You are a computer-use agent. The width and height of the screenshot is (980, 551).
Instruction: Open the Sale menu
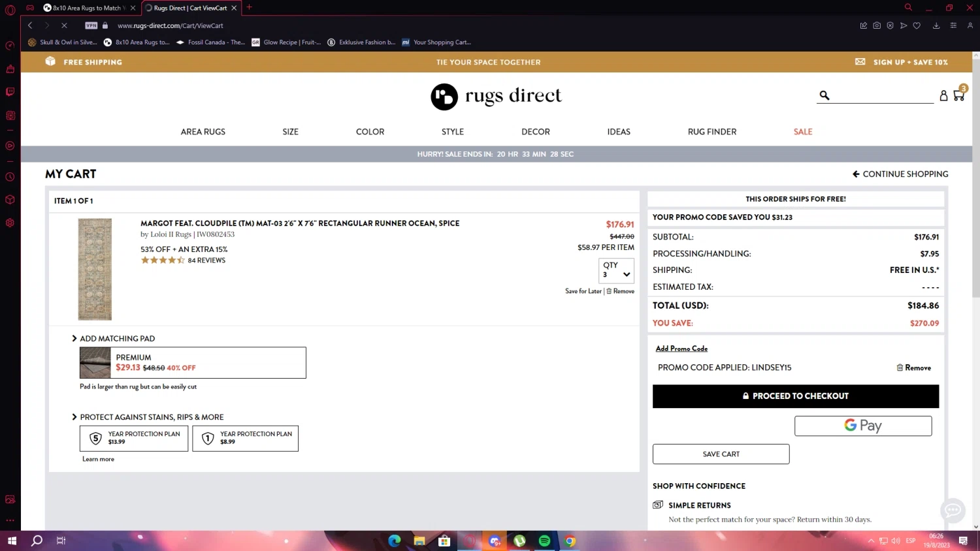coord(803,132)
